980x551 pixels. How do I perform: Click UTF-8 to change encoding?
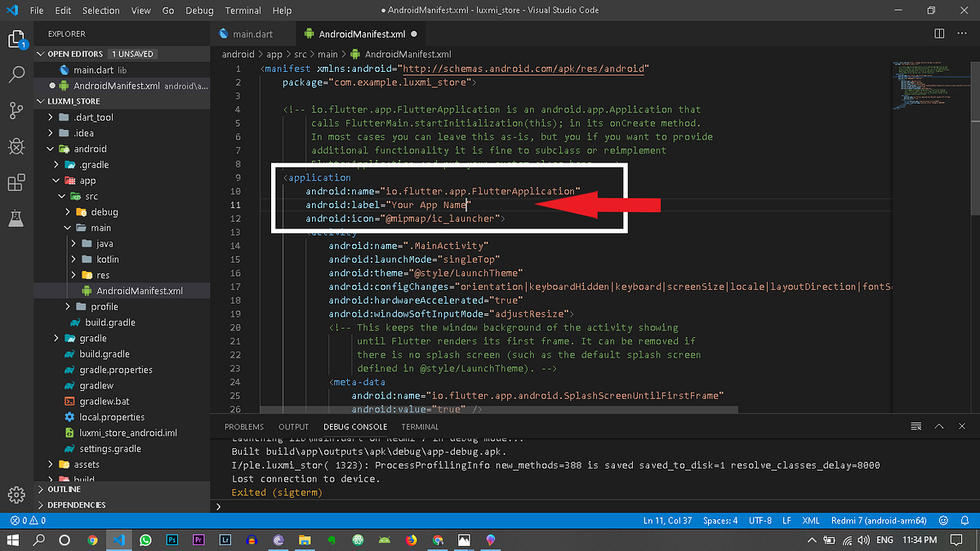tap(759, 520)
